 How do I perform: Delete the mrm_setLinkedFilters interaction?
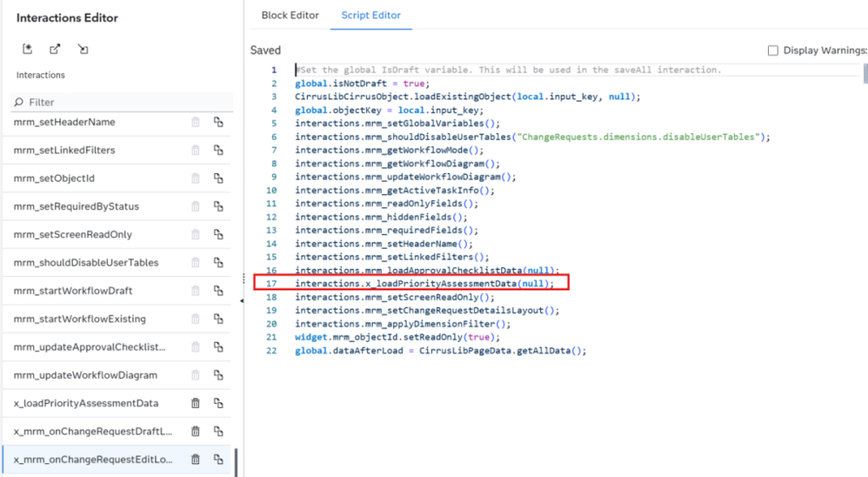coord(196,150)
